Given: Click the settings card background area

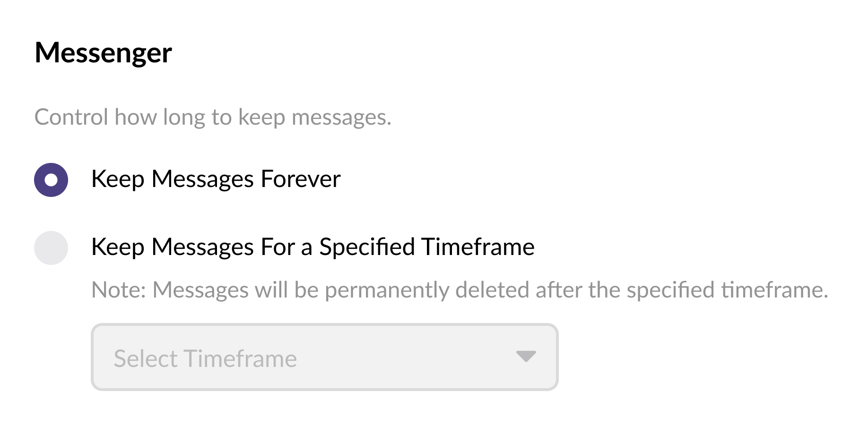Looking at the screenshot, I should point(709,142).
